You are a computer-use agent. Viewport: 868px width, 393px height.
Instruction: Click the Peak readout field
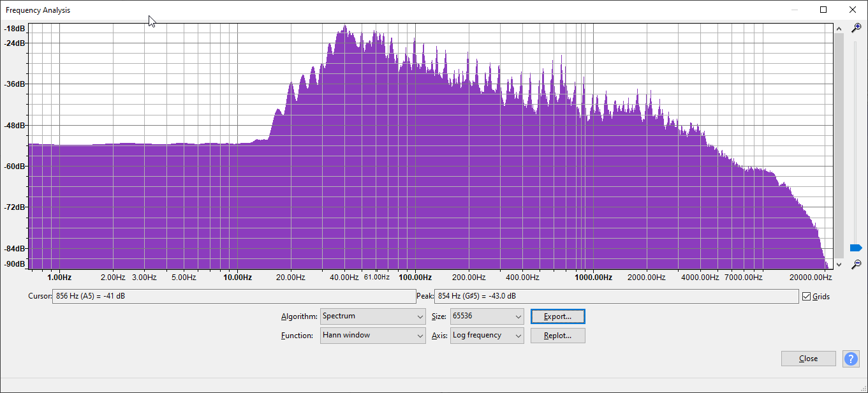point(615,297)
